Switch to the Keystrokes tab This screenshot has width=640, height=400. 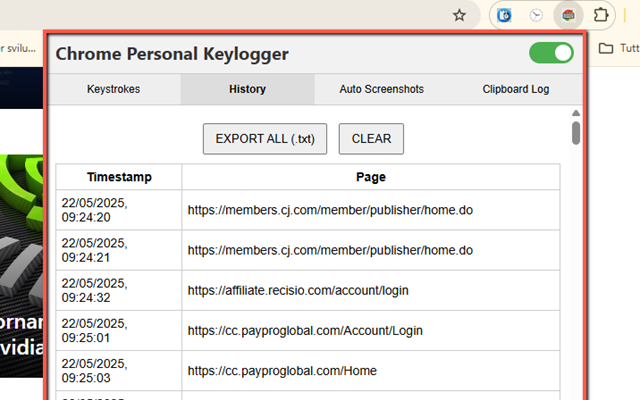[x=113, y=89]
